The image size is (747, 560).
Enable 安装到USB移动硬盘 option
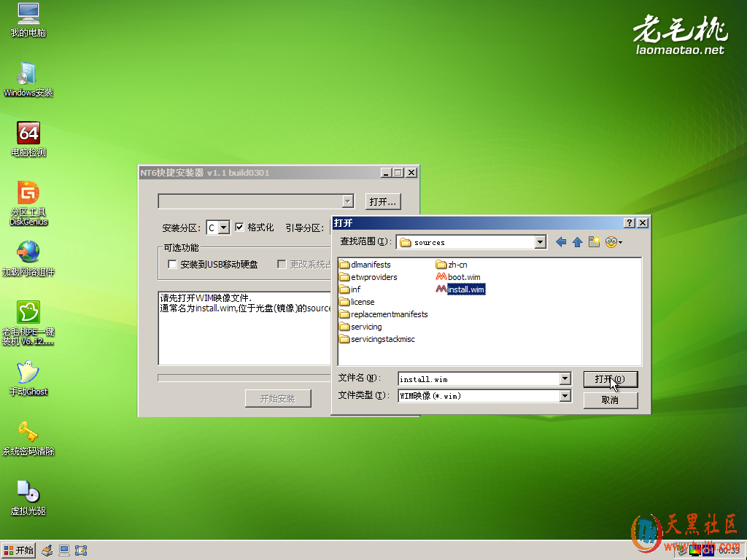(x=173, y=265)
